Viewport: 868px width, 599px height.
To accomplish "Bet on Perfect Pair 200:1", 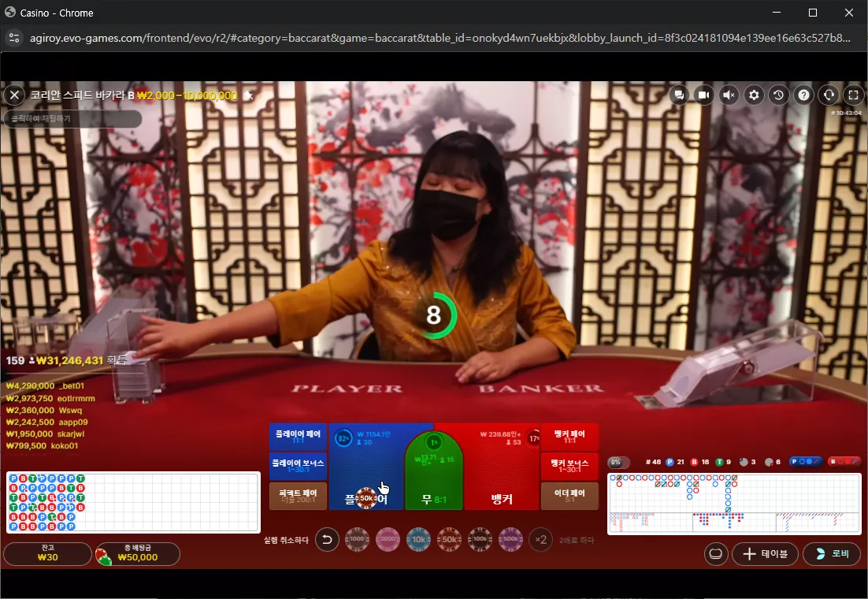I will pyautogui.click(x=298, y=496).
